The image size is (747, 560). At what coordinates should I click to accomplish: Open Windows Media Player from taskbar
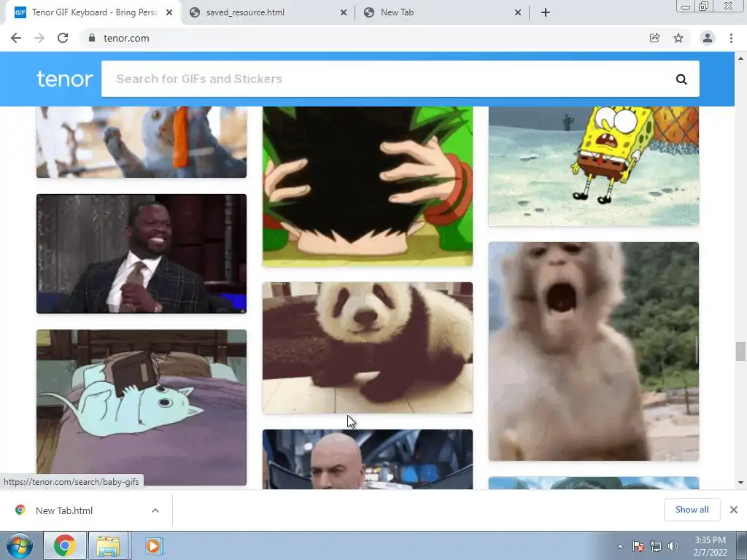pyautogui.click(x=153, y=545)
